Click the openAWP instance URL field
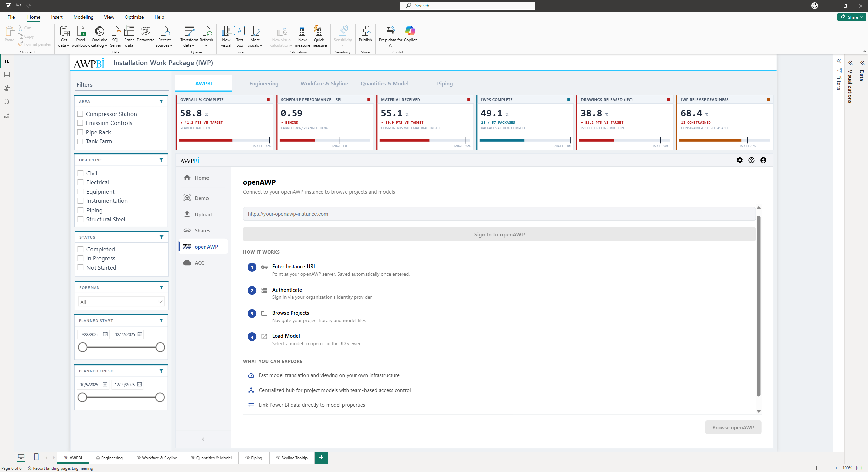The image size is (868, 472). tap(499, 214)
